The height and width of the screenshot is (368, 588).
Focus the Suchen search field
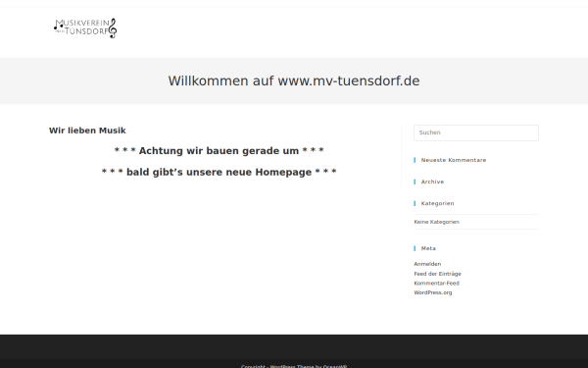476,132
